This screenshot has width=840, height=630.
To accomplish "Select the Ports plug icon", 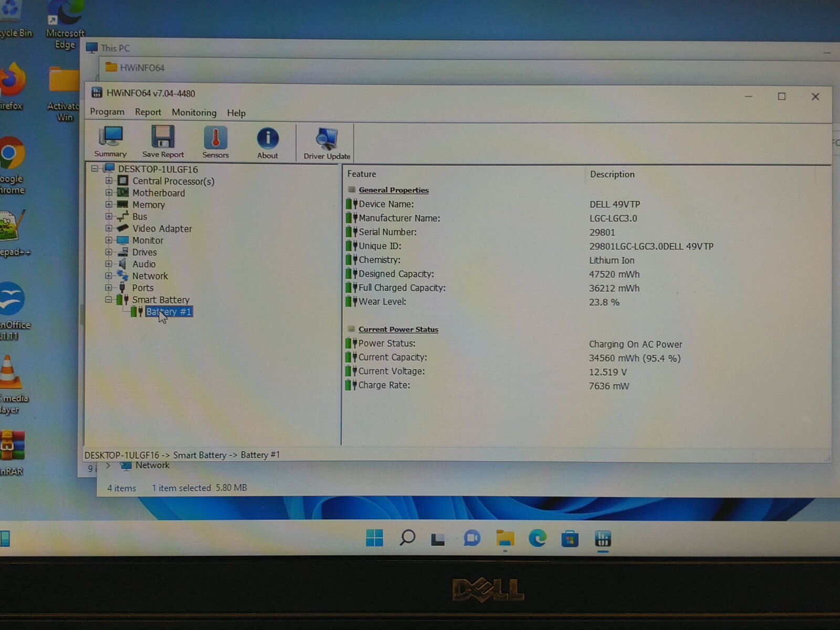I will 122,287.
